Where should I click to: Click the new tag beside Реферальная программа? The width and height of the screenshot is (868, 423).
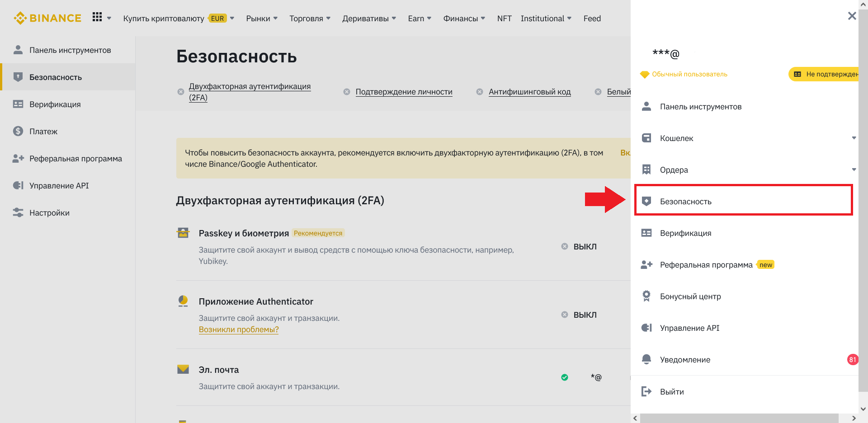tap(766, 265)
